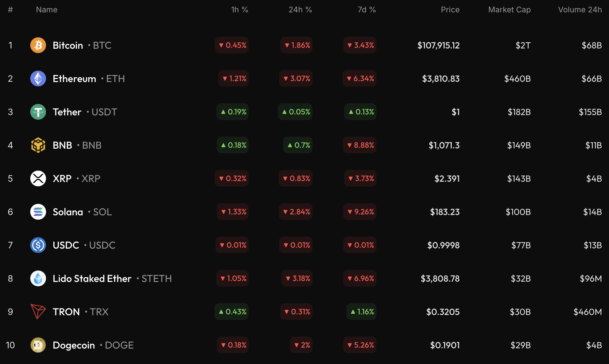This screenshot has width=609, height=364.
Task: Click the Ethereum price $3,810.83
Action: coord(441,79)
